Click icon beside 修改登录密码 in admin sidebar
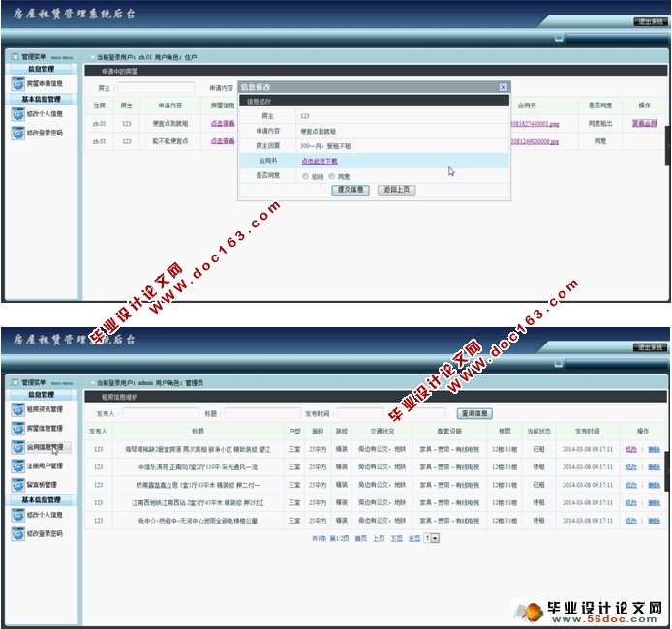 click(17, 534)
